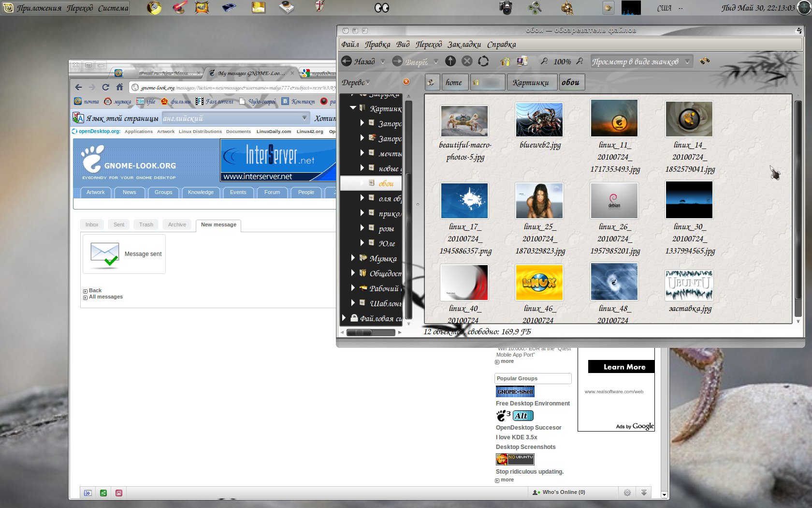Image resolution: width=812 pixels, height=508 pixels.
Task: Expand the розы tree folder
Action: click(362, 228)
